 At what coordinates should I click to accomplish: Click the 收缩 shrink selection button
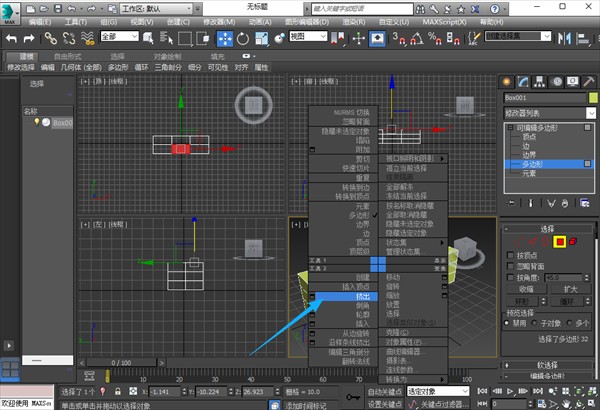click(527, 289)
